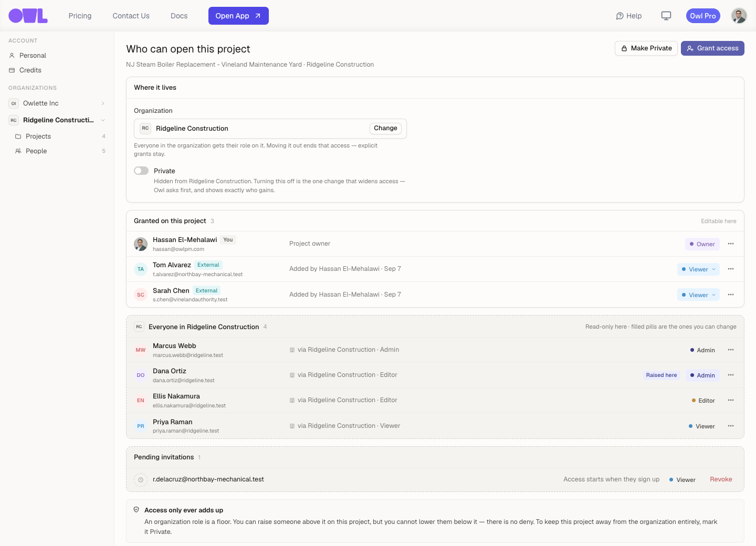Click the OI badge beside Owlette Inc
The height and width of the screenshot is (546, 756).
pos(14,103)
